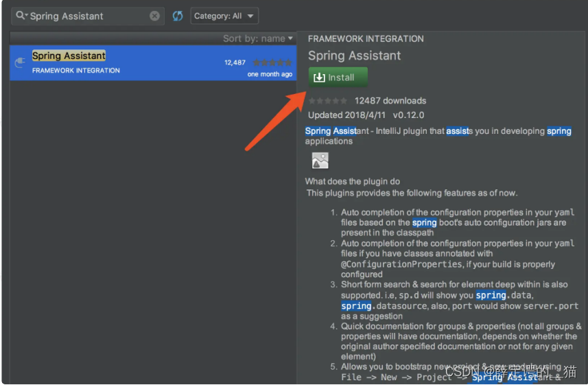Select the Spring Assistant plugin row
Viewport: 588px width, 385px height.
pos(153,62)
